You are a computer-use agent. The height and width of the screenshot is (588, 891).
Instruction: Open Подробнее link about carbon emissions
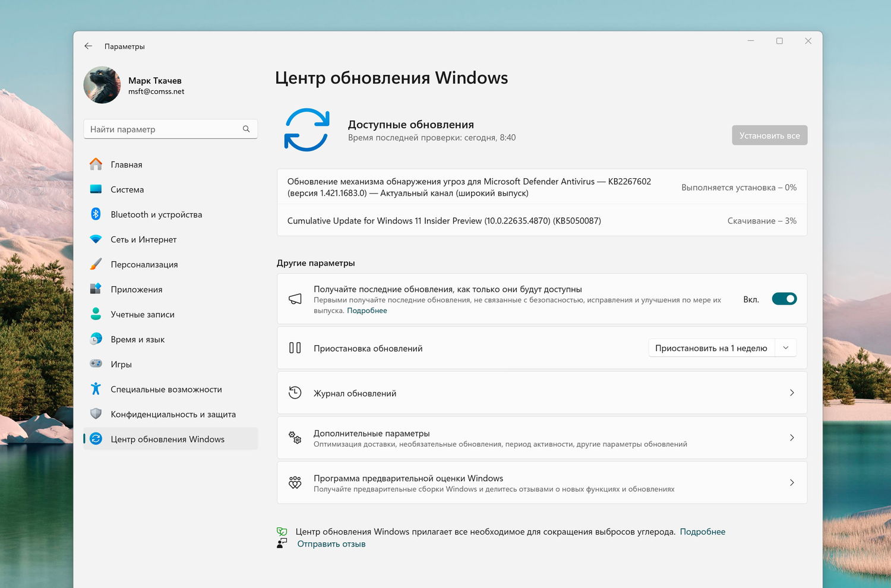tap(703, 532)
